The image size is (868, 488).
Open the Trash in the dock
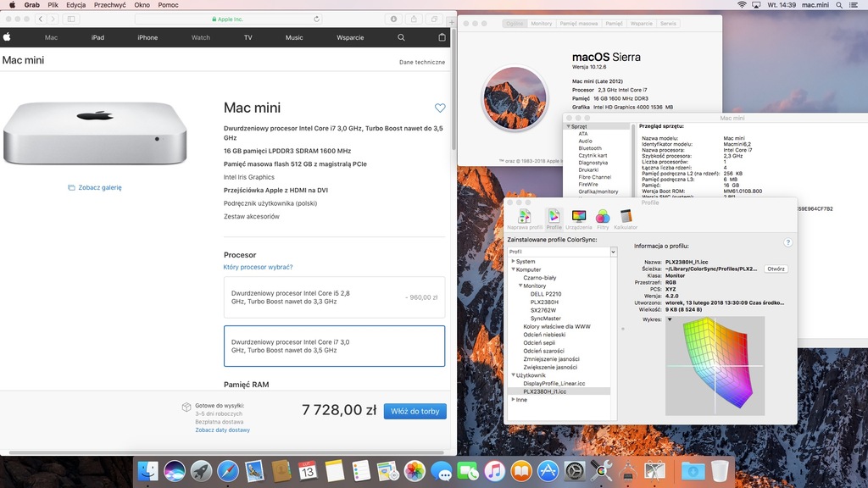[x=719, y=471]
